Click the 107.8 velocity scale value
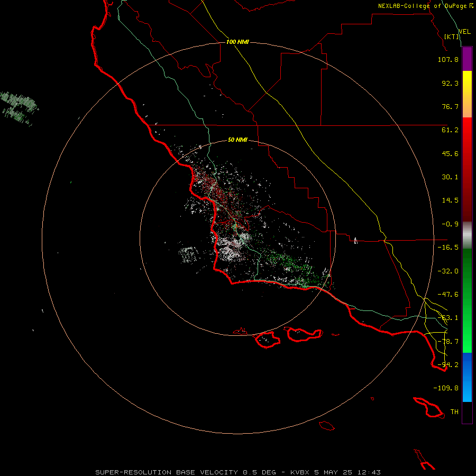 click(x=448, y=59)
